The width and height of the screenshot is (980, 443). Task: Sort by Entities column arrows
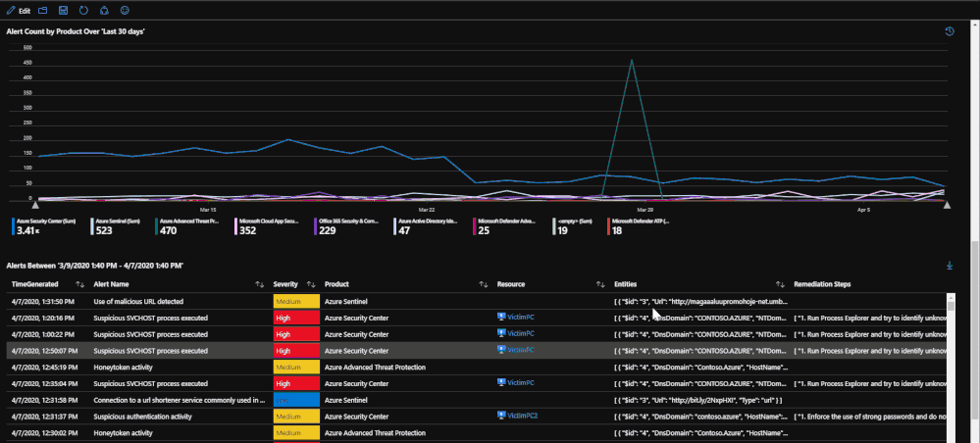[x=781, y=284]
